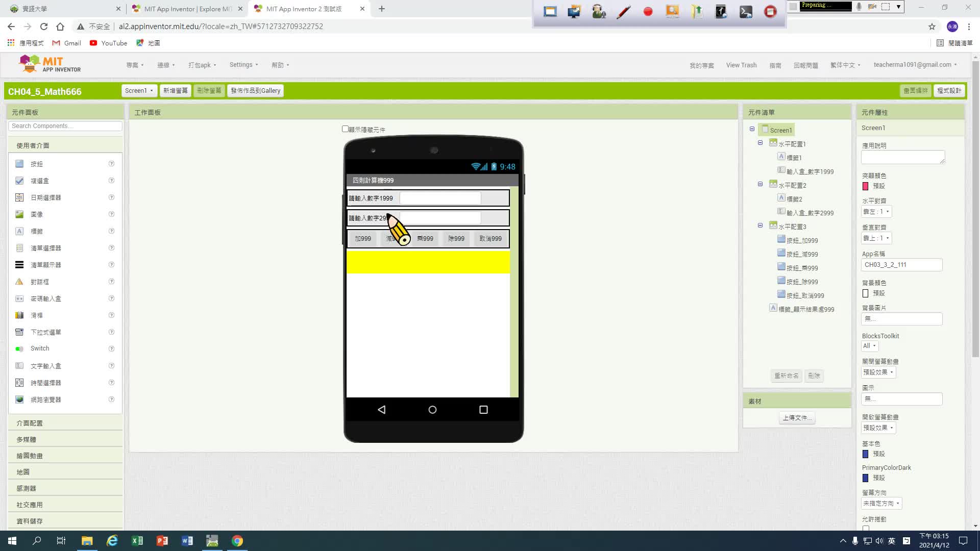Screen dimensions: 980x551
Task: Select the Slider component icon
Action: pos(19,315)
